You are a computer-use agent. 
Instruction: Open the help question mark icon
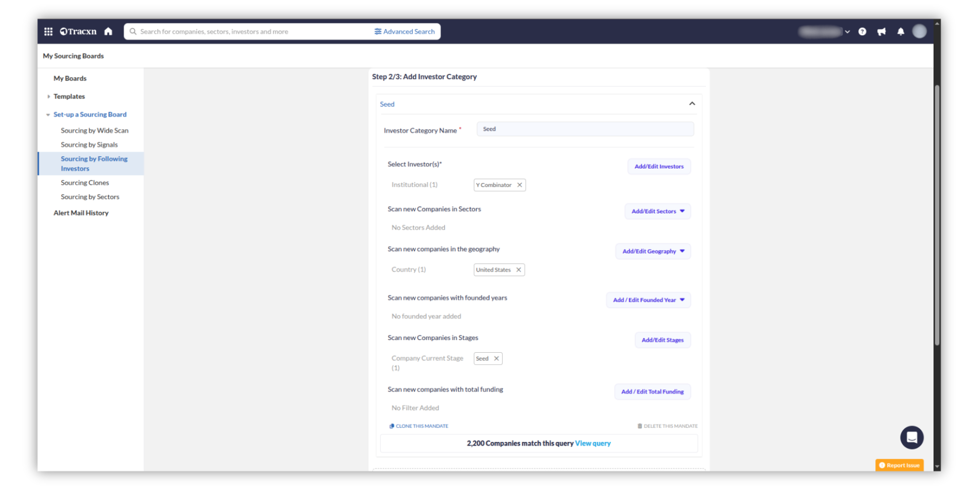click(x=862, y=32)
